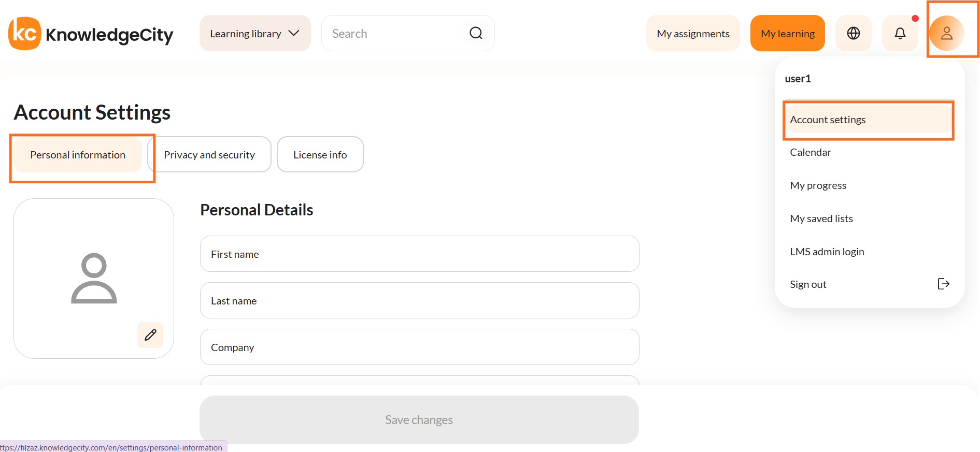Click the Company field
The height and width of the screenshot is (452, 980).
(x=420, y=347)
